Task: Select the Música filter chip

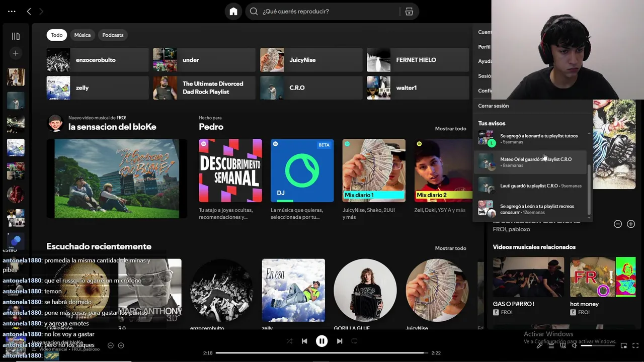Action: pyautogui.click(x=83, y=35)
